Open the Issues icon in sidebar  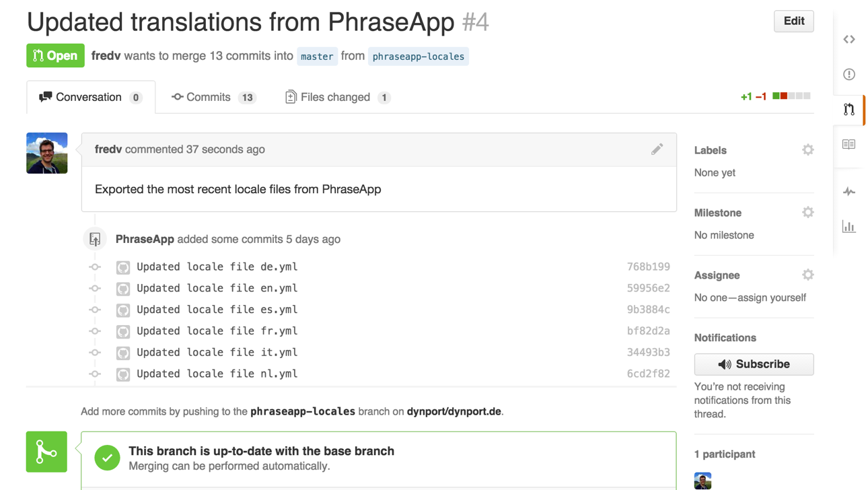pyautogui.click(x=849, y=75)
